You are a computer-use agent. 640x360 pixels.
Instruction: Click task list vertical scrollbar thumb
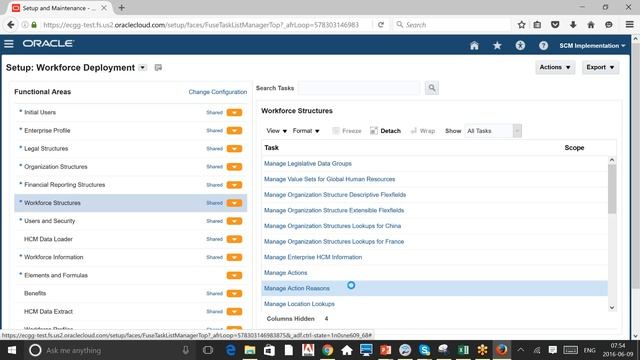[611, 189]
